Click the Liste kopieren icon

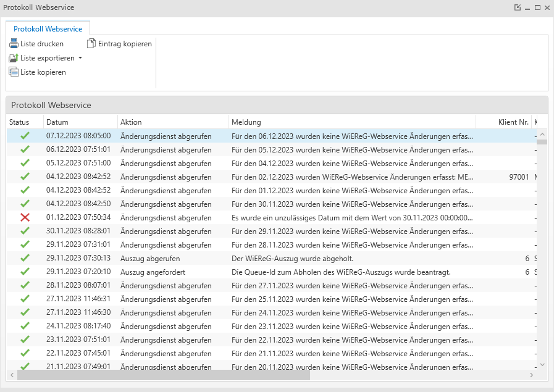(x=14, y=72)
